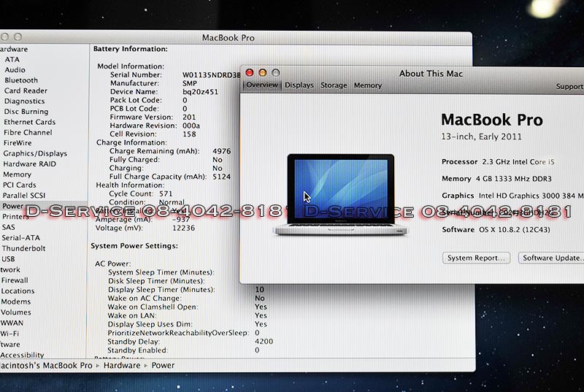Click System Power Settings heading
This screenshot has width=584, height=392.
click(x=134, y=246)
